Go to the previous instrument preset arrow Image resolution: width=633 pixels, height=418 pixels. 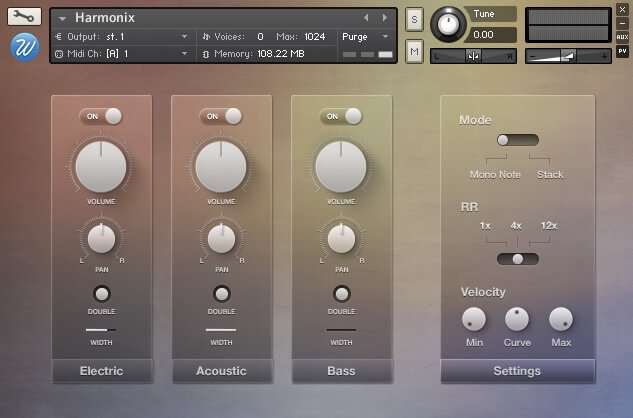[366, 18]
